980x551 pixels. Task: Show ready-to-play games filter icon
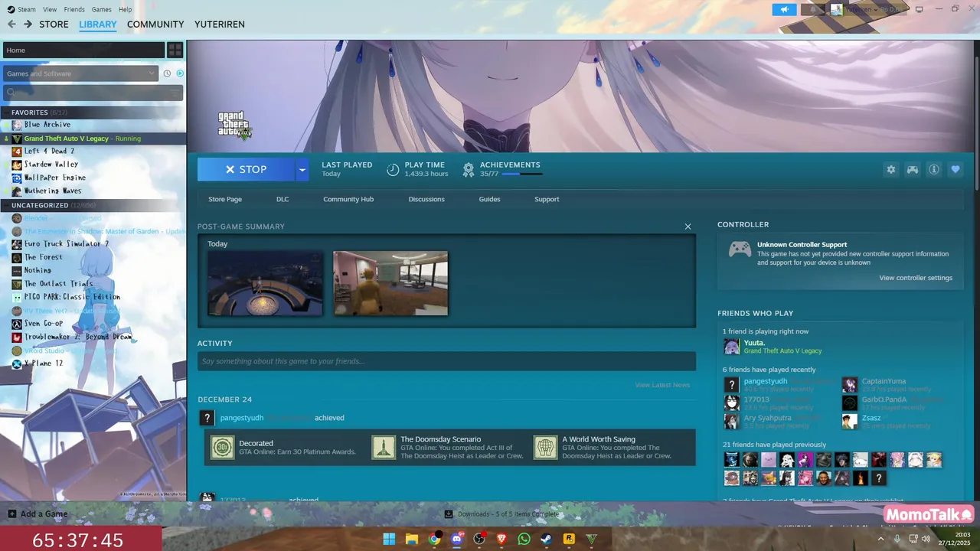pos(180,73)
